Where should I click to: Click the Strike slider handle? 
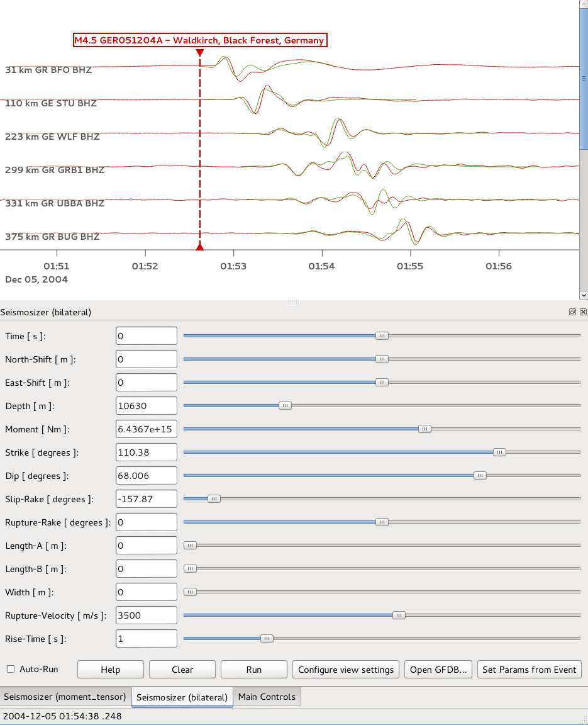499,452
